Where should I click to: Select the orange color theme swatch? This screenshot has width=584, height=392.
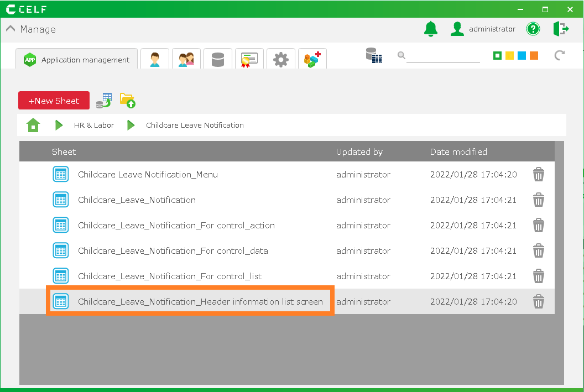point(534,56)
